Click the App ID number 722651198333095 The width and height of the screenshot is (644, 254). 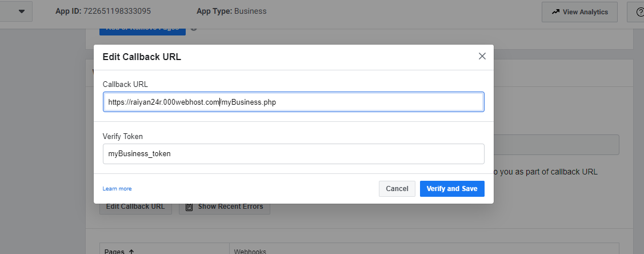117,11
